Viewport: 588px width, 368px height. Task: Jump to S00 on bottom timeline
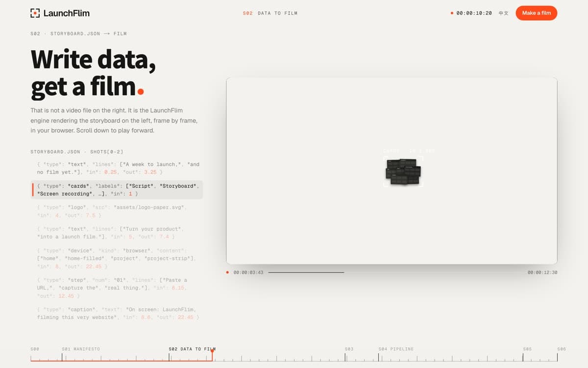point(35,349)
